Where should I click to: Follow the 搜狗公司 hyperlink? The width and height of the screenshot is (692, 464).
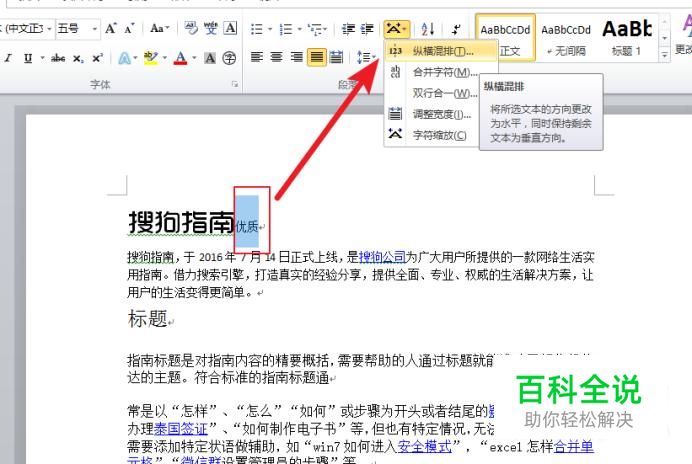[382, 257]
